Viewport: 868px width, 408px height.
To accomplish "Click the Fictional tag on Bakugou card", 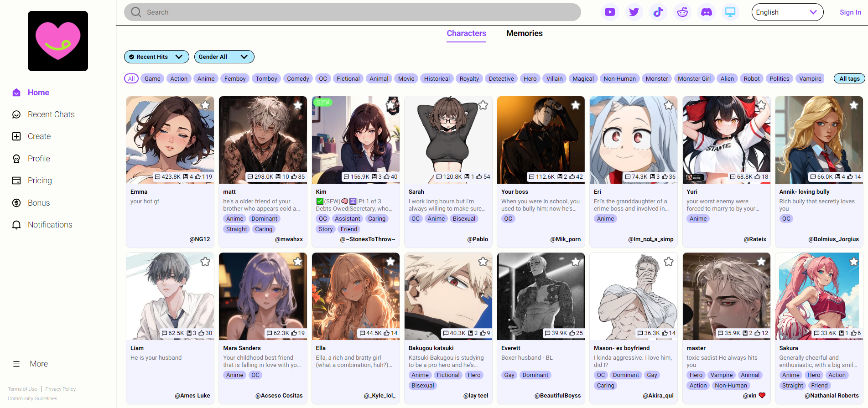I will click(x=448, y=375).
